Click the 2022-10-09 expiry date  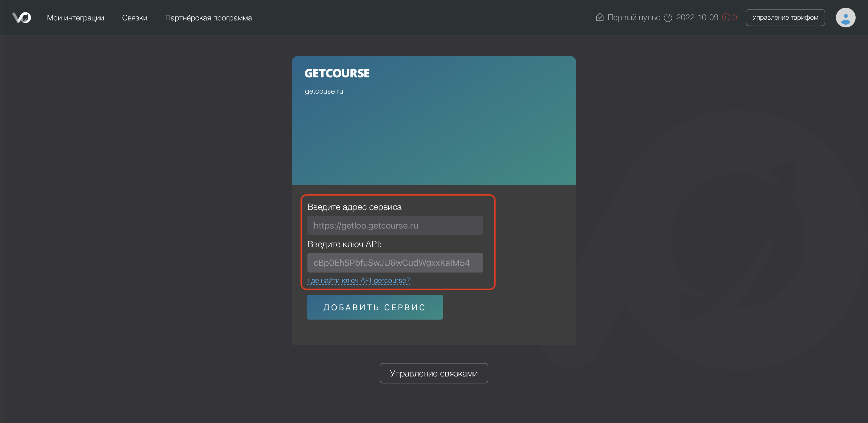pos(697,18)
